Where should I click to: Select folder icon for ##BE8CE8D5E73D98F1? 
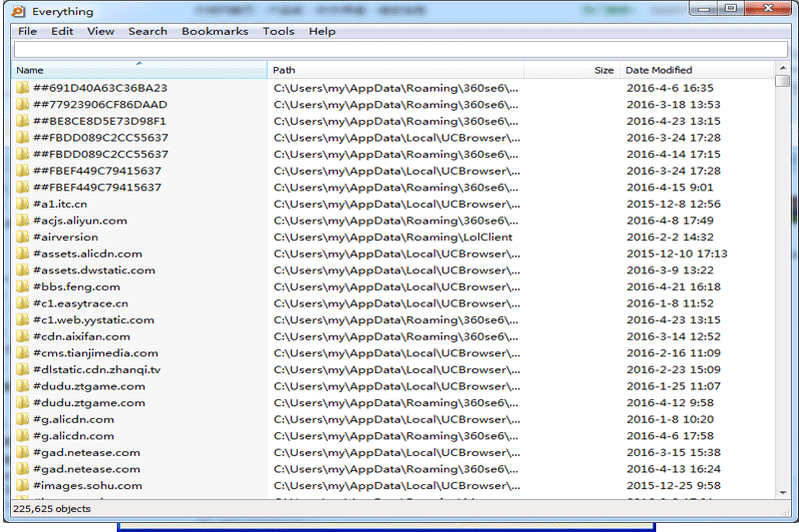tap(22, 121)
